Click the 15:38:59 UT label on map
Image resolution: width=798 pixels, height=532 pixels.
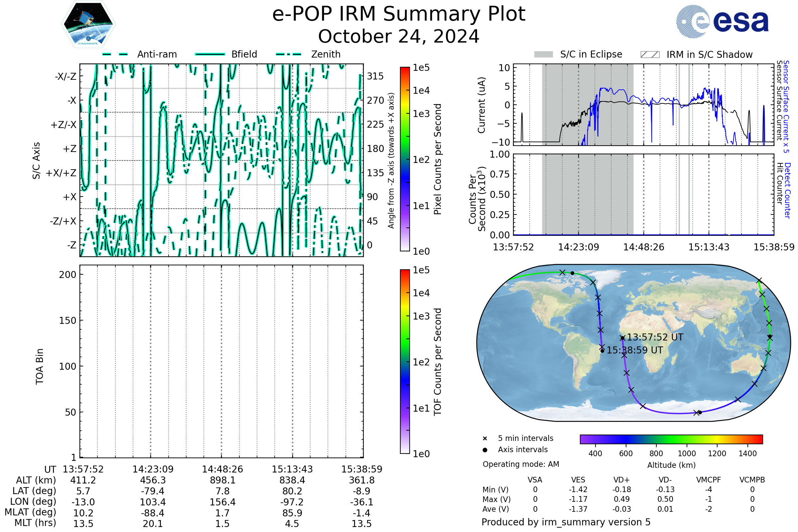(634, 350)
